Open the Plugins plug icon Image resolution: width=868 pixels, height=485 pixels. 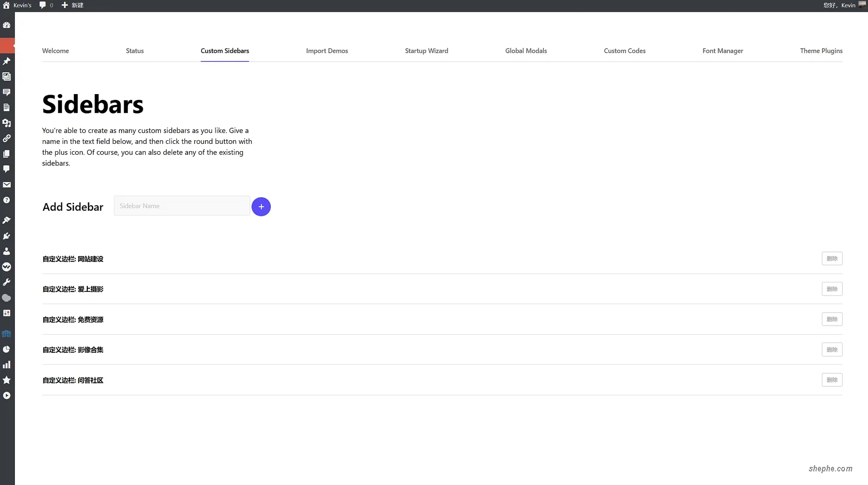point(7,236)
